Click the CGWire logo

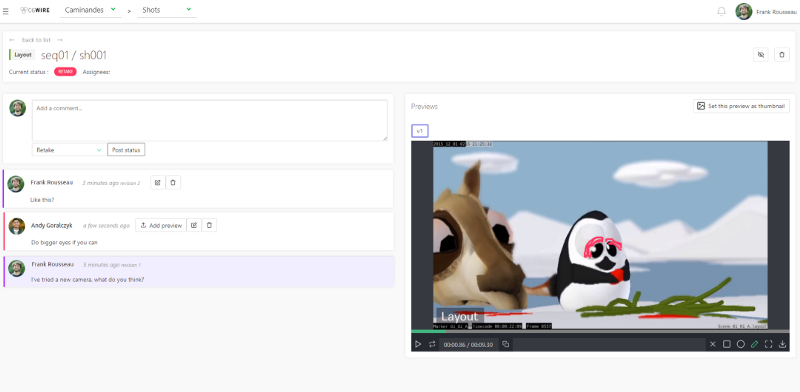click(35, 10)
